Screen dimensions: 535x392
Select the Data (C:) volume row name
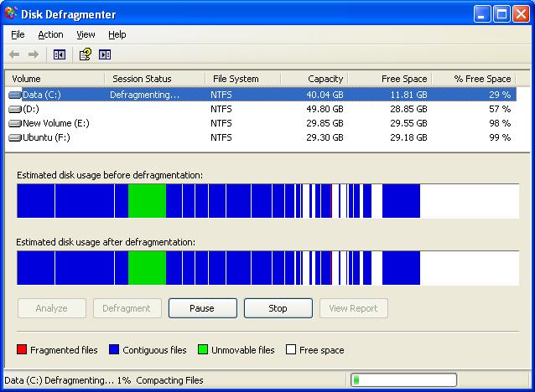pyautogui.click(x=42, y=95)
